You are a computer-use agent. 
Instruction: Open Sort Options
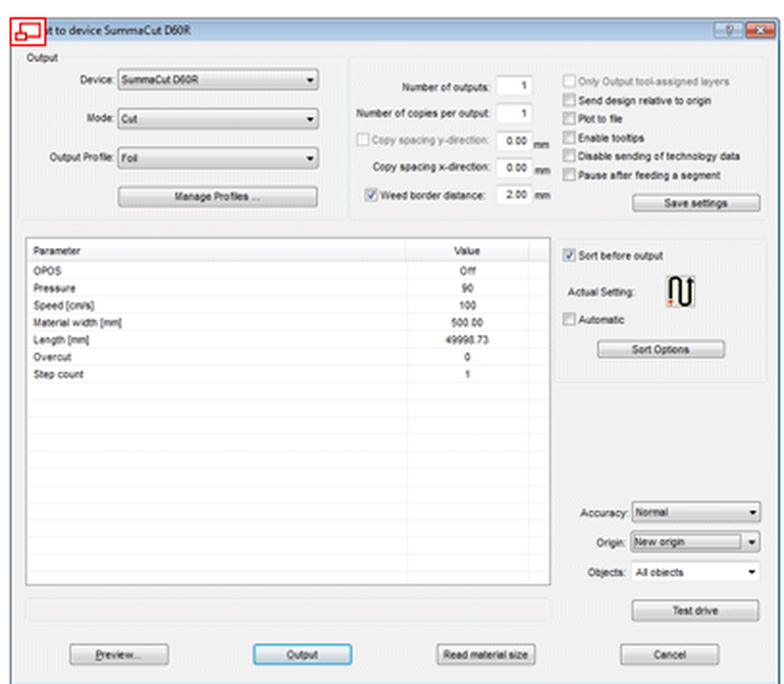pyautogui.click(x=660, y=349)
